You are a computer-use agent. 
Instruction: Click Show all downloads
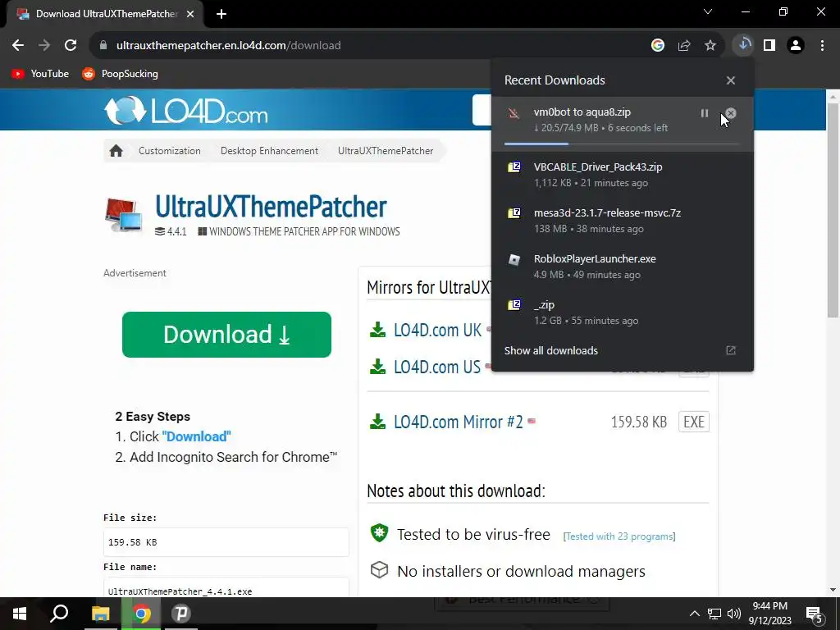click(x=550, y=351)
